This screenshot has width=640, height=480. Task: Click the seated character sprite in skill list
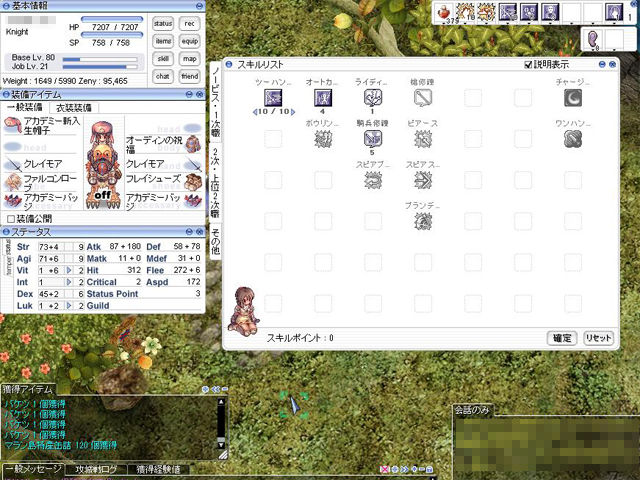pyautogui.click(x=244, y=311)
